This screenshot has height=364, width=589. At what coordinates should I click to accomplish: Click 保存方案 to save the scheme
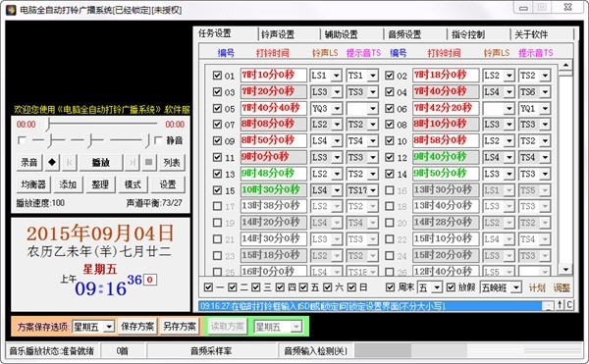137,327
